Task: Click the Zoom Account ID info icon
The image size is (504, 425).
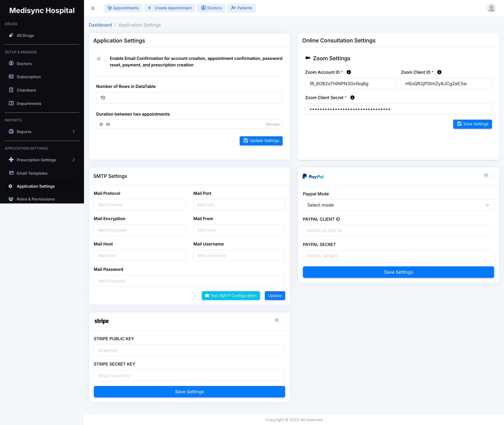Action: 348,72
